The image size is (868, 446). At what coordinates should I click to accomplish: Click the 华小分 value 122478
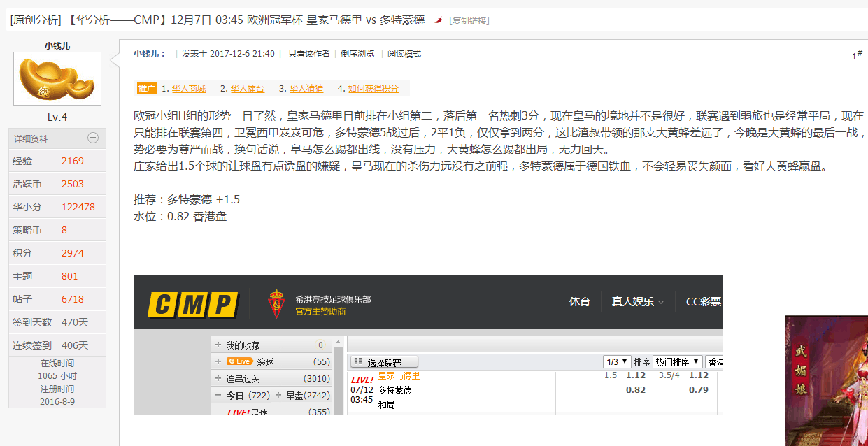(x=78, y=207)
